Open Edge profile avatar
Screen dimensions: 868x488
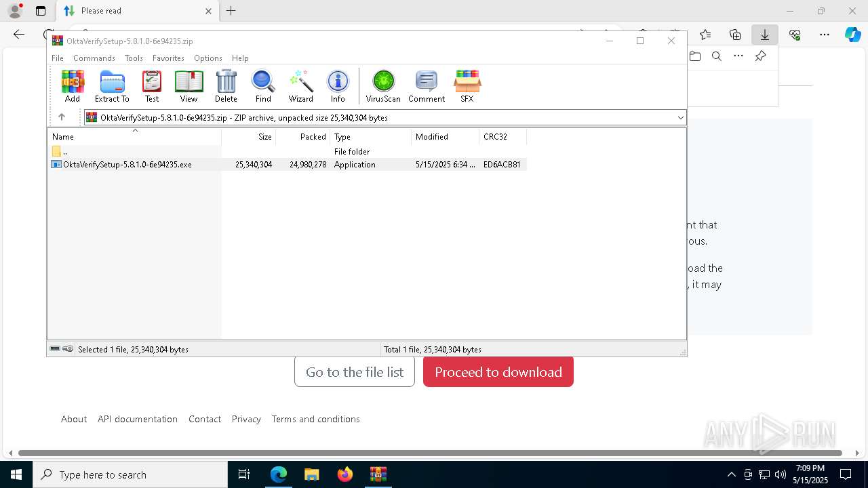pos(14,11)
